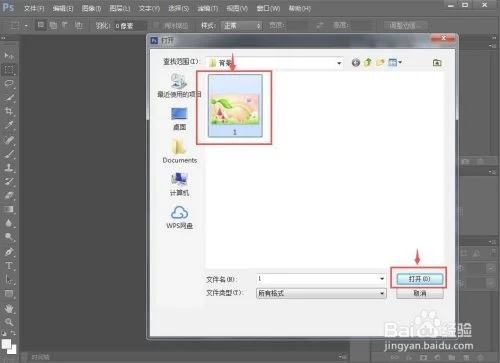Open the 文件 menu
The height and width of the screenshot is (363, 500).
[x=34, y=8]
